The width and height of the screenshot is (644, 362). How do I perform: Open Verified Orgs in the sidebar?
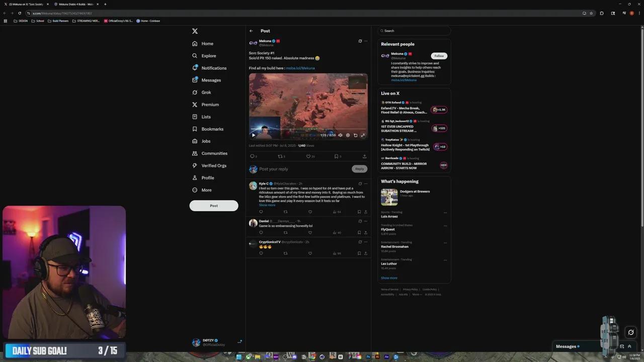[209, 165]
